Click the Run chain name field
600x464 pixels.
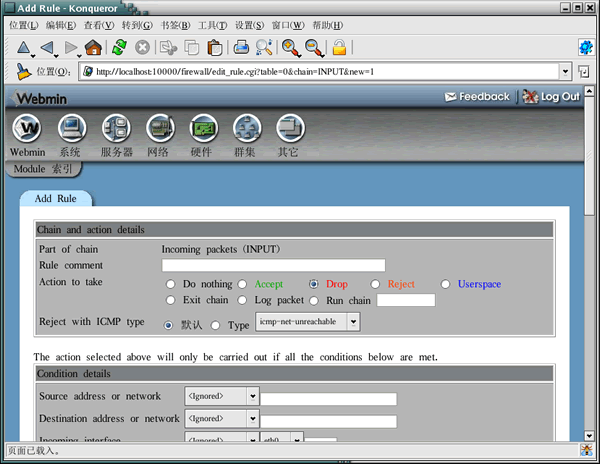(406, 300)
